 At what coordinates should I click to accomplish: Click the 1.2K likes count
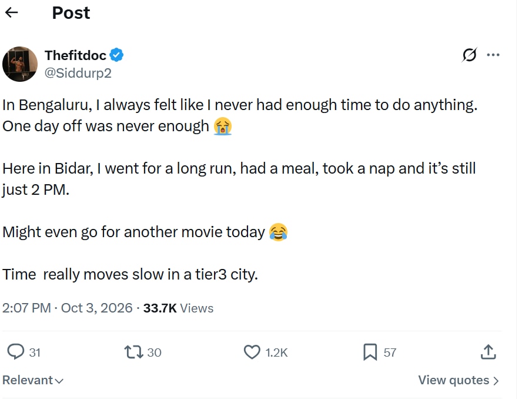(276, 353)
